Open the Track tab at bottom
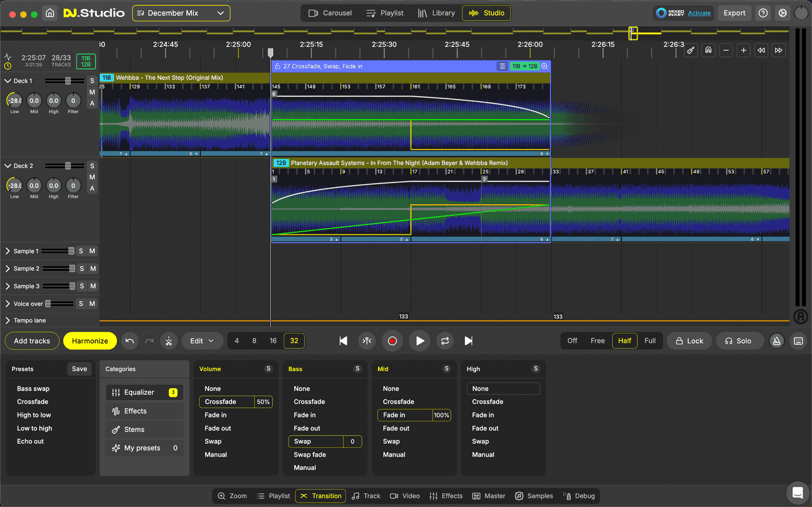The image size is (812, 507). (x=366, y=496)
